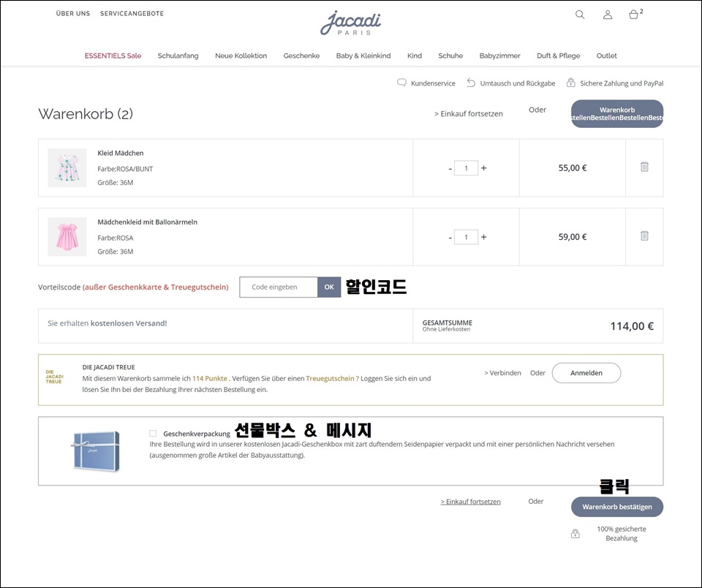Screen dimensions: 702x588
Task: Enable the Geschenkverpackung checkbox
Action: pos(153,433)
